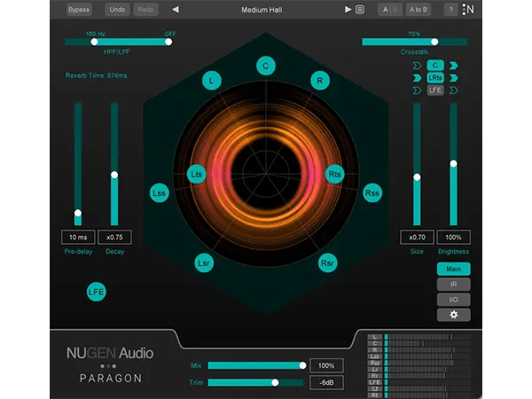Toggle the C channel group button
The image size is (532, 399).
click(435, 66)
